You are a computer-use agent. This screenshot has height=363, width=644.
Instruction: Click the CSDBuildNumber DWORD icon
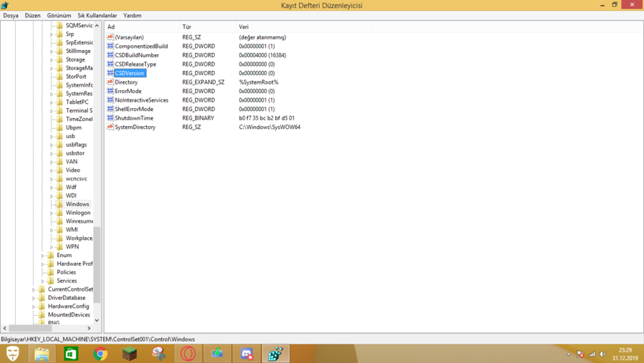click(x=110, y=55)
